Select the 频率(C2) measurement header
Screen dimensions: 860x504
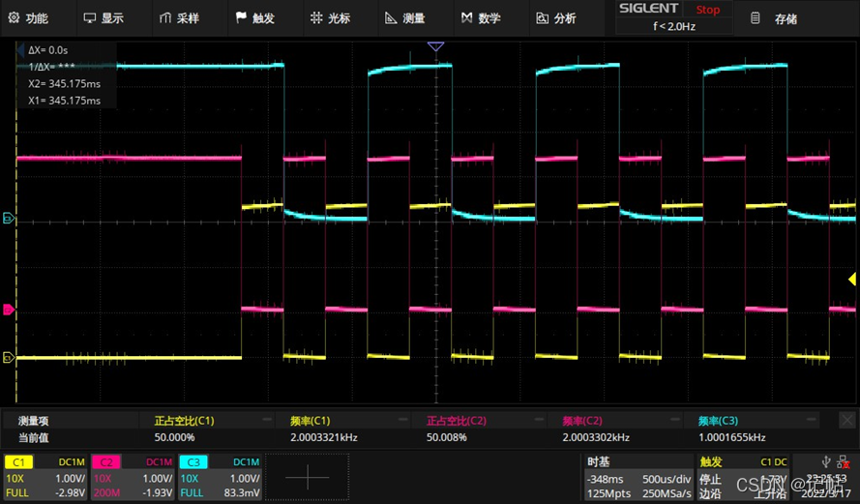(582, 421)
